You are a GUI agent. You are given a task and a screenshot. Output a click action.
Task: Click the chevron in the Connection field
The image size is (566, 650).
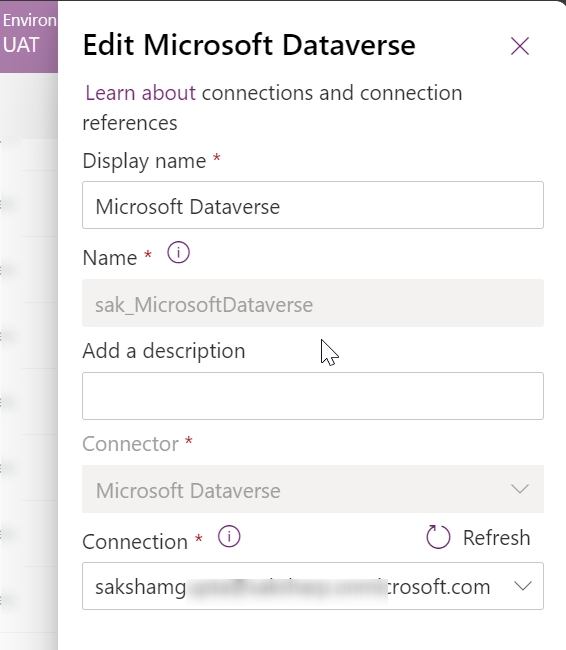coord(522,586)
